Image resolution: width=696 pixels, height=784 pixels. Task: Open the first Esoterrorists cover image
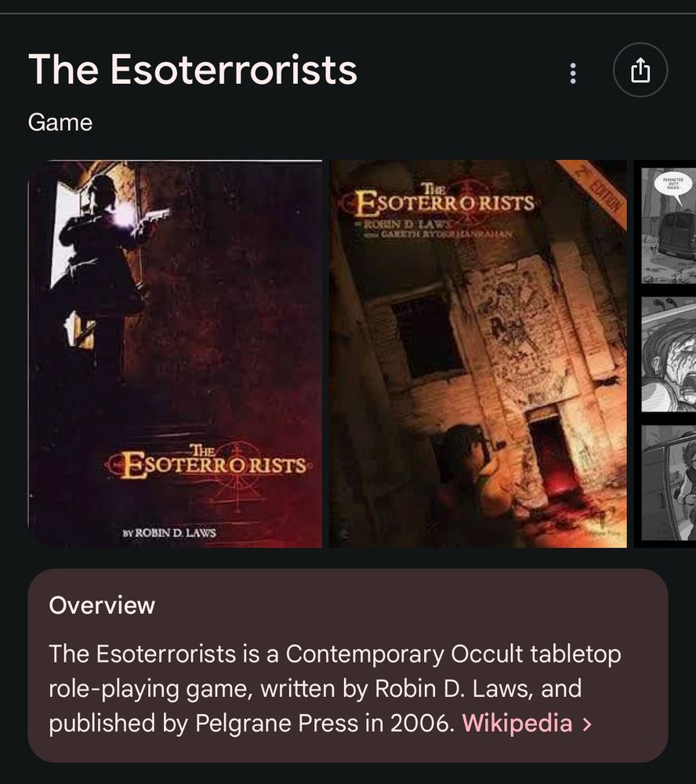pos(175,354)
